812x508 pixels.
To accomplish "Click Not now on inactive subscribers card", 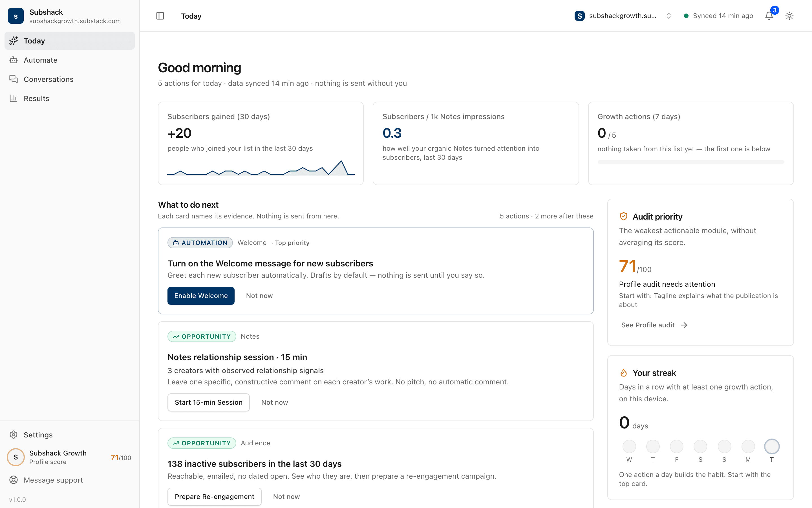I will click(x=286, y=496).
